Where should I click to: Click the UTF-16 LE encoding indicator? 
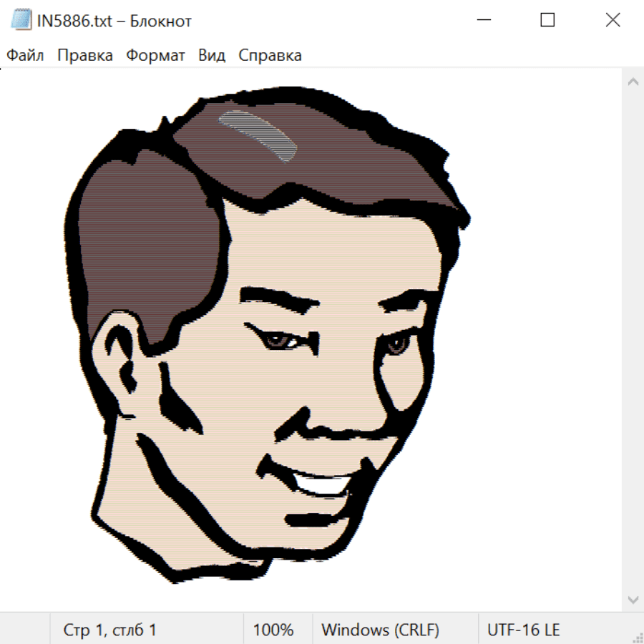click(523, 630)
